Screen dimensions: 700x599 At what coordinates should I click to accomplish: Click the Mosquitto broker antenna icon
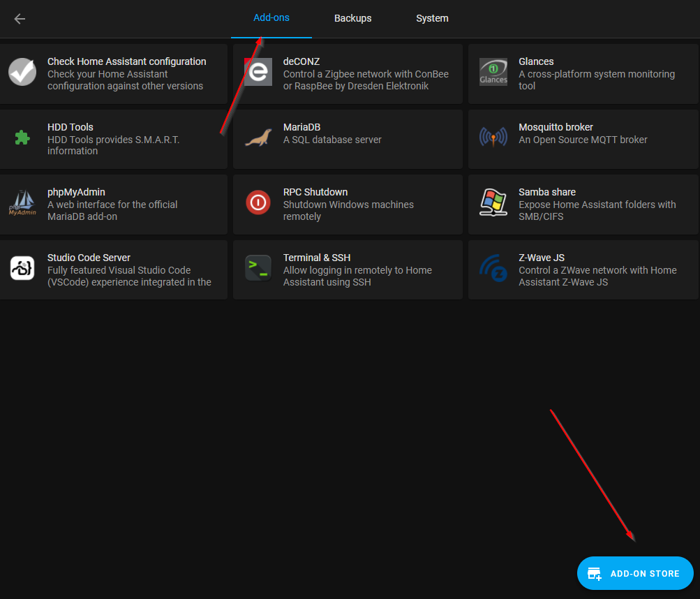[x=493, y=137]
